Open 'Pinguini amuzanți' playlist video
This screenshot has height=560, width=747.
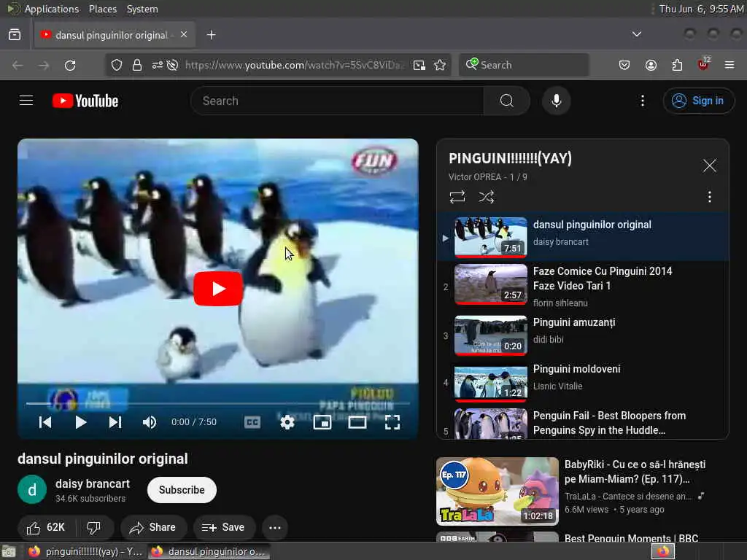pos(583,335)
